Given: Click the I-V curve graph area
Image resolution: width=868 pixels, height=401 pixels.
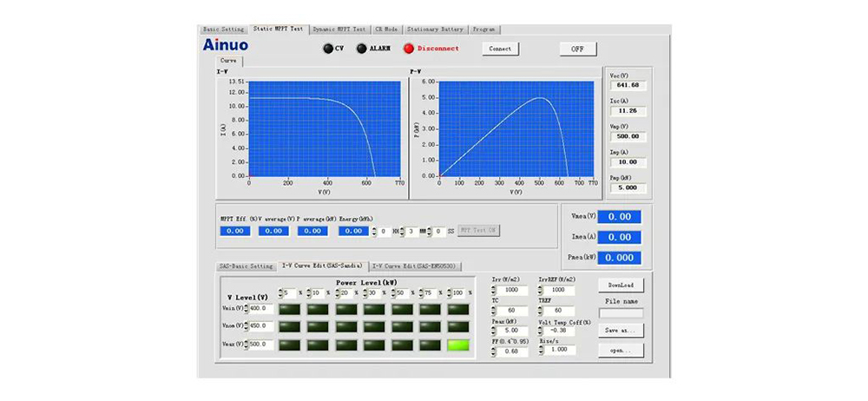Looking at the screenshot, I should [x=325, y=128].
